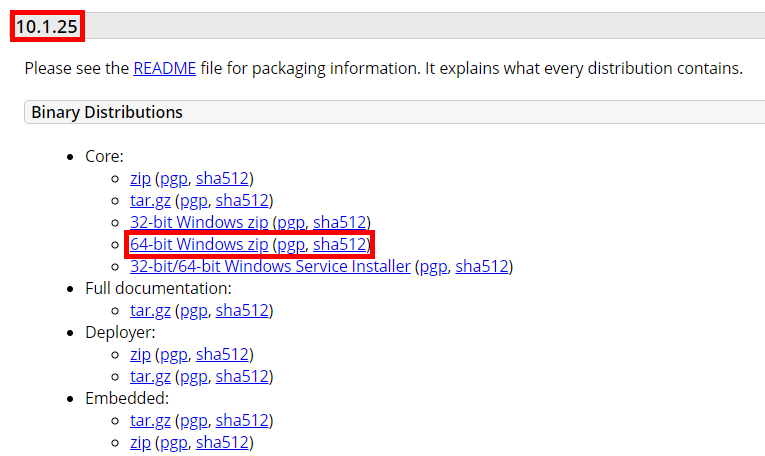Download the Deployer tar.gz
This screenshot has width=765, height=456.
coord(150,377)
